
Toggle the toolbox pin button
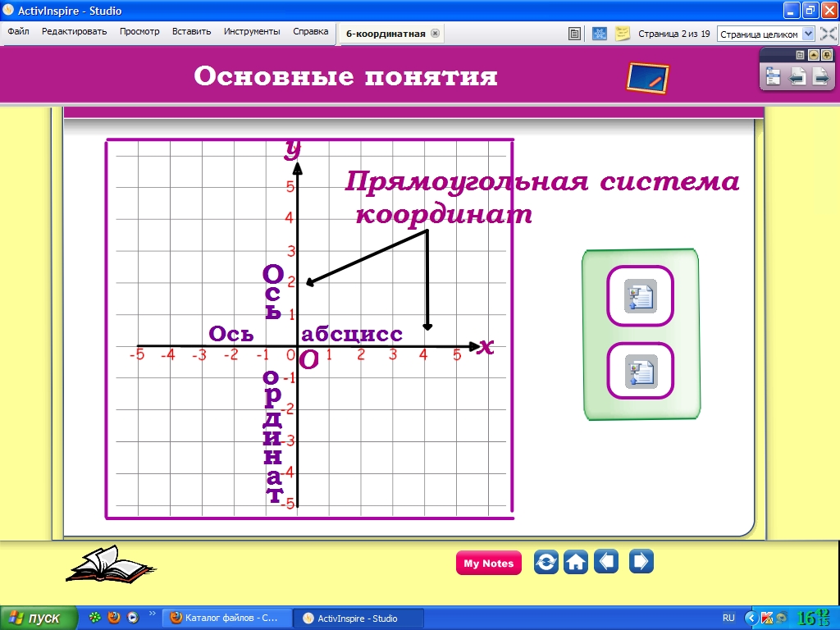pos(826,54)
